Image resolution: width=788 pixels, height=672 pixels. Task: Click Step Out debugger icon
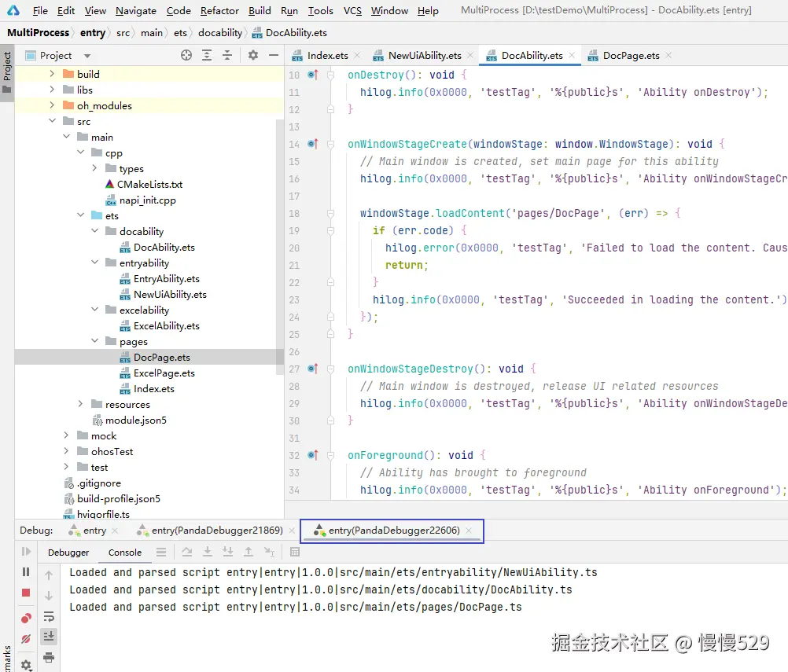[x=249, y=552]
